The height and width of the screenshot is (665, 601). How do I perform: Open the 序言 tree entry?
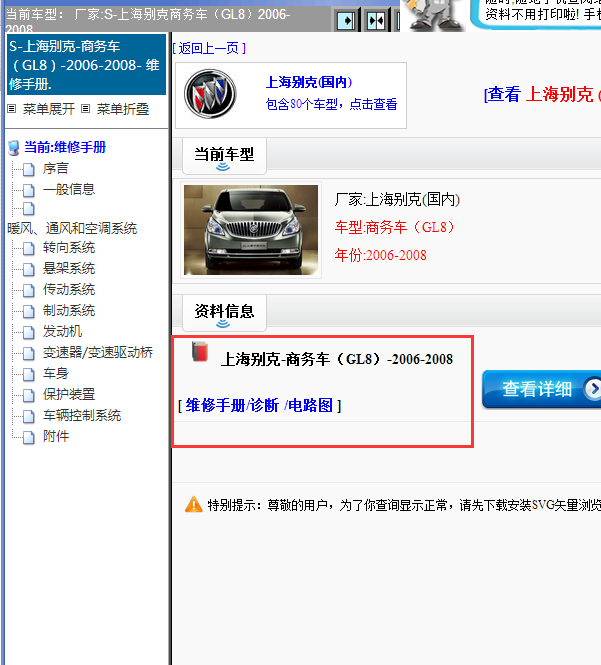tap(56, 169)
